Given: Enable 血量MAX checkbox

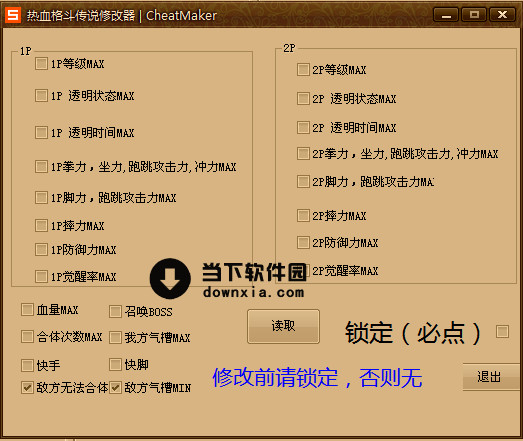Looking at the screenshot, I should pyautogui.click(x=27, y=310).
